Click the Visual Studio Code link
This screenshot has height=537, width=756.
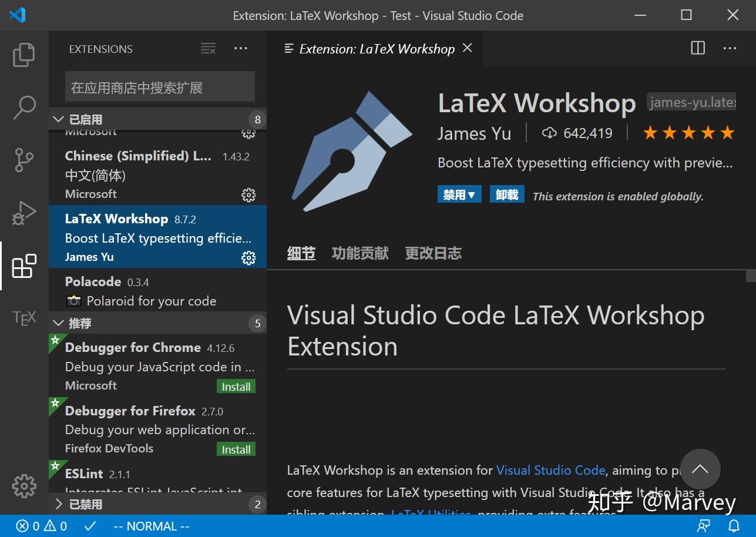550,470
